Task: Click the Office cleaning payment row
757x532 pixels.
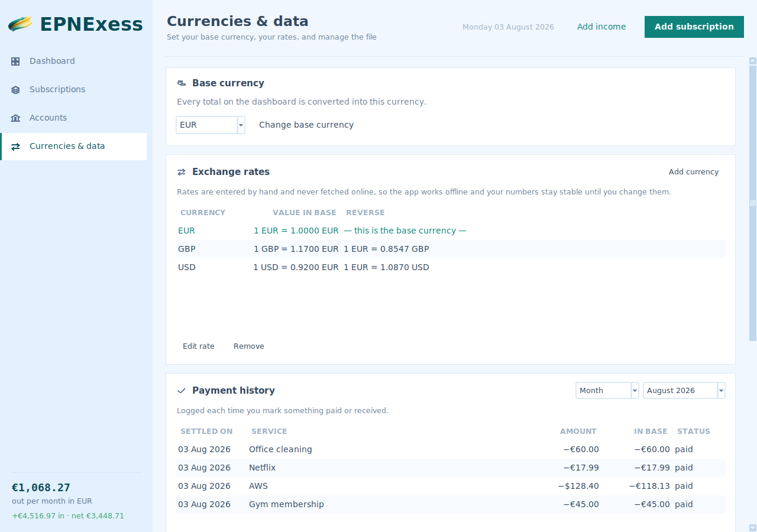Action: (451, 449)
